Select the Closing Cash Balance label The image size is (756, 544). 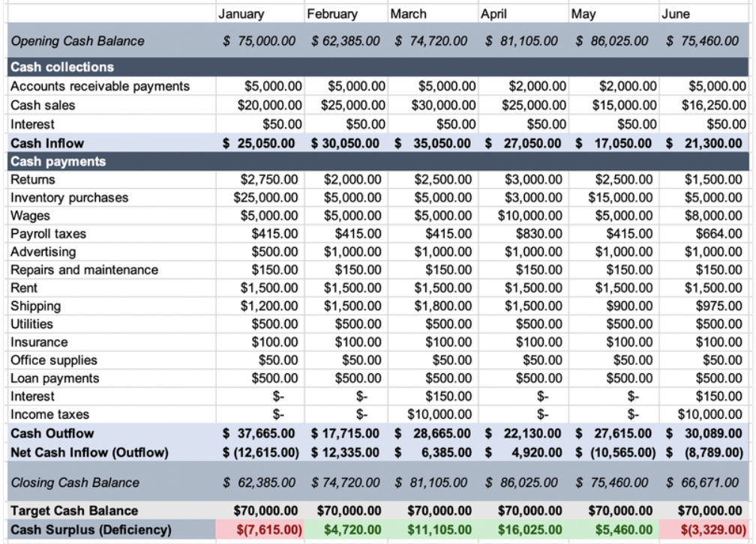[x=75, y=483]
